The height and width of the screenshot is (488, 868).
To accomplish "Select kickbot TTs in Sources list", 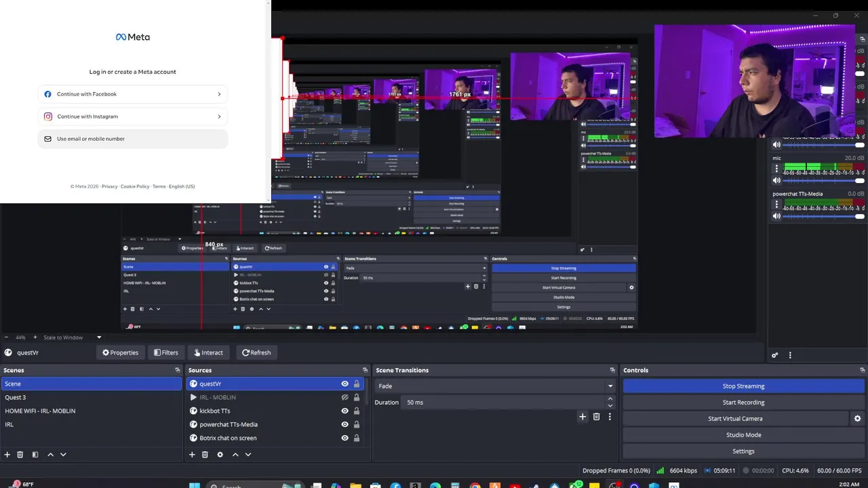I will 215,411.
